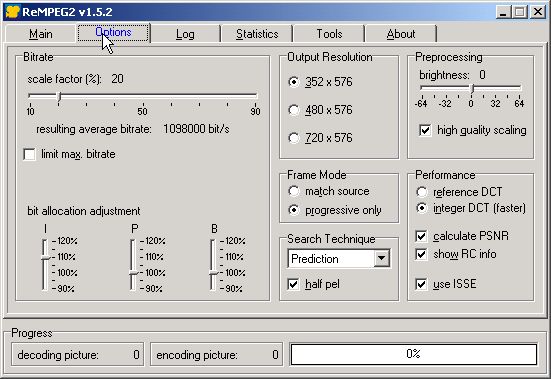Screen dimensions: 551x379
Task: Open the Search Technique Prediction dropdown
Action: (x=381, y=259)
